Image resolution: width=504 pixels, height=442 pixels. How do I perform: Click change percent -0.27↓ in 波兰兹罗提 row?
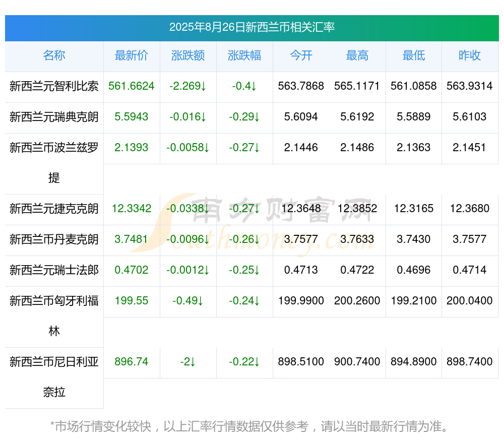pyautogui.click(x=244, y=148)
